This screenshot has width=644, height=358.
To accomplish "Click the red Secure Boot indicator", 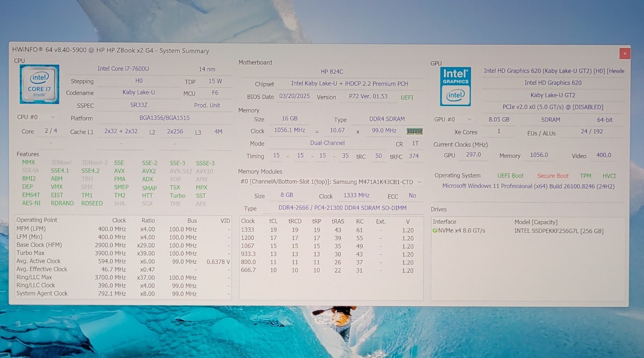I will pyautogui.click(x=553, y=176).
